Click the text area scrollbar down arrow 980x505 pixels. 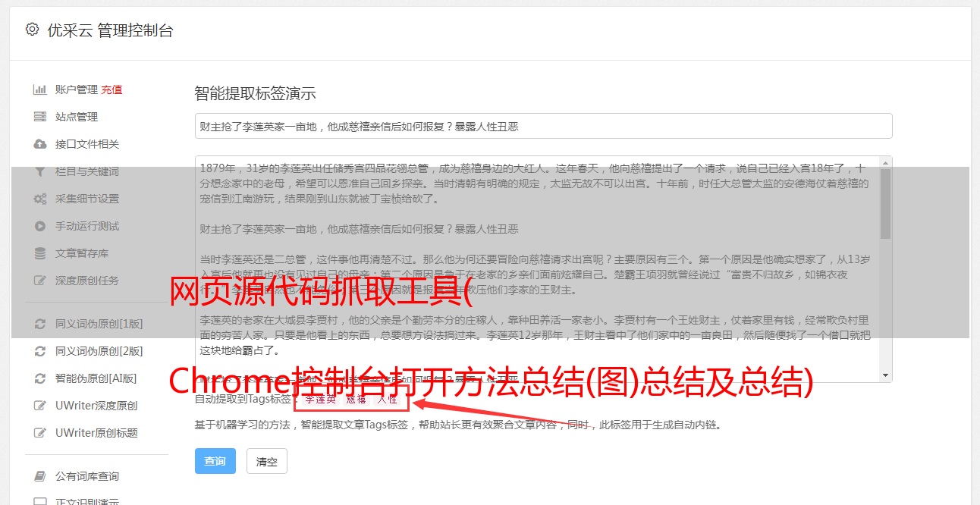[886, 376]
